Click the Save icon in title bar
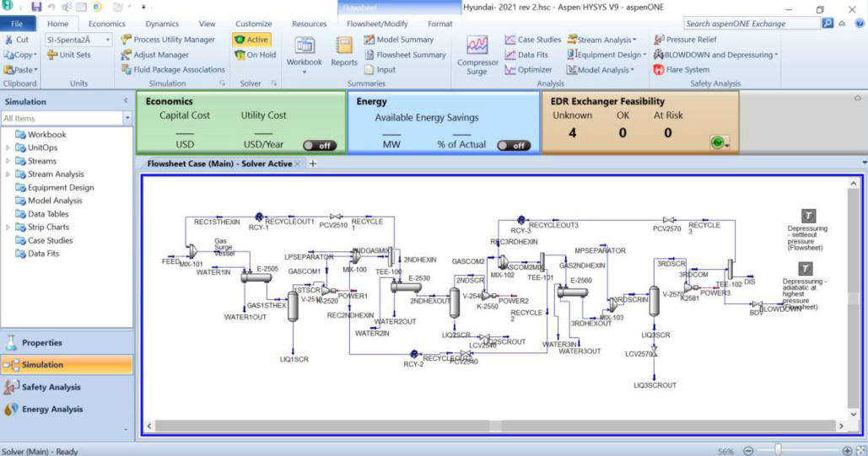Viewport: 868px width, 456px height. [36, 8]
